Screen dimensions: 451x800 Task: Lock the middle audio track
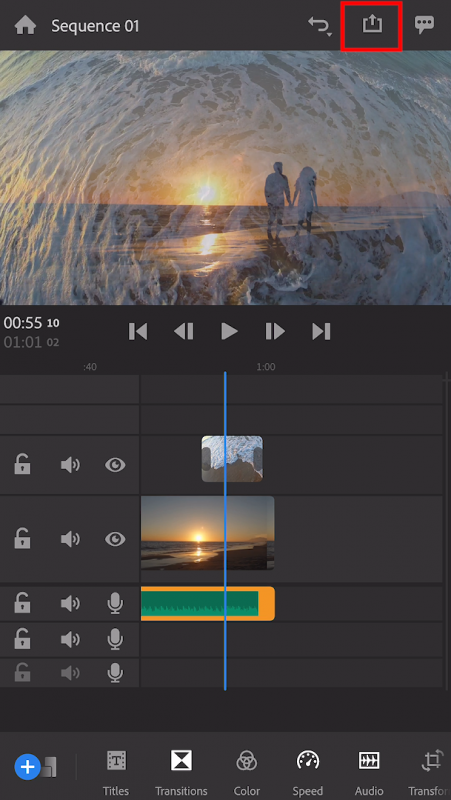(22, 639)
